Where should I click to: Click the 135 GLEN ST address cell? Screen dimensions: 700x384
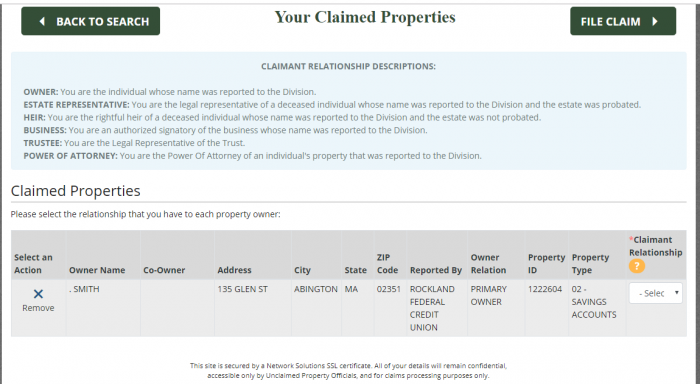242,289
